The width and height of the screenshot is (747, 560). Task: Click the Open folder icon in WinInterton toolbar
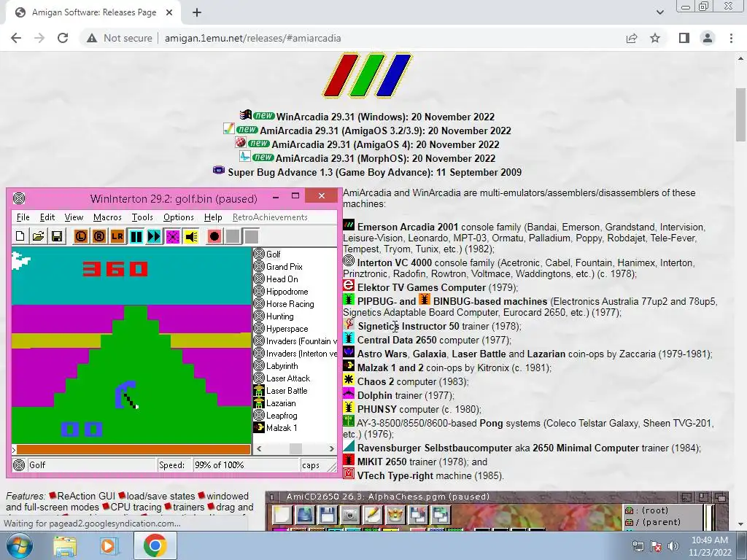pyautogui.click(x=39, y=236)
